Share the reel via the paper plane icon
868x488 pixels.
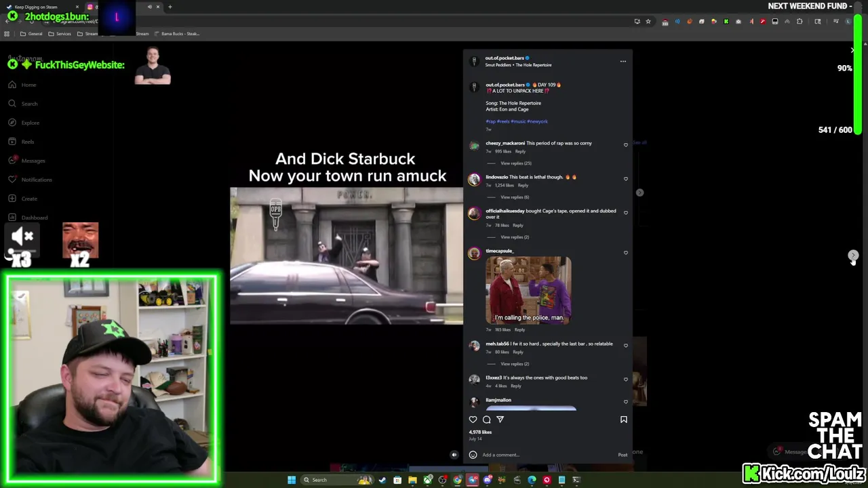click(500, 420)
